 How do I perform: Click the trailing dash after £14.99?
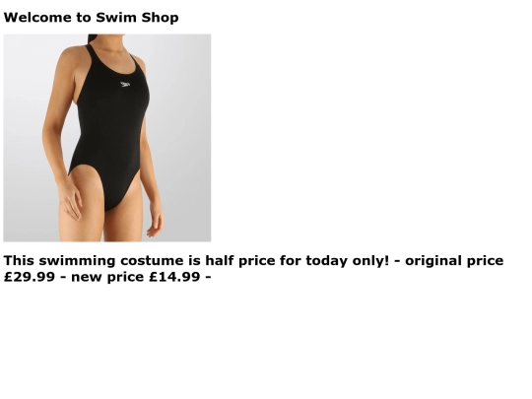click(208, 278)
